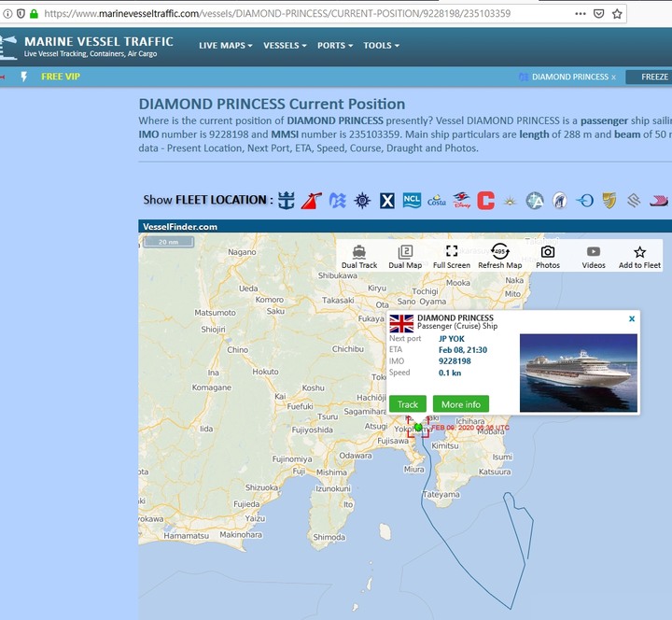Open tracking protection shield icon
Screen dimensions: 672x620
pos(21,14)
